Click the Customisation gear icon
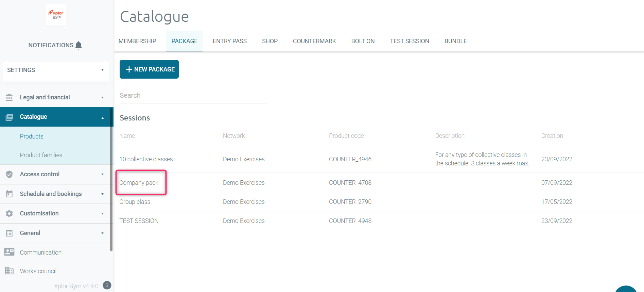644x292 pixels. point(9,213)
